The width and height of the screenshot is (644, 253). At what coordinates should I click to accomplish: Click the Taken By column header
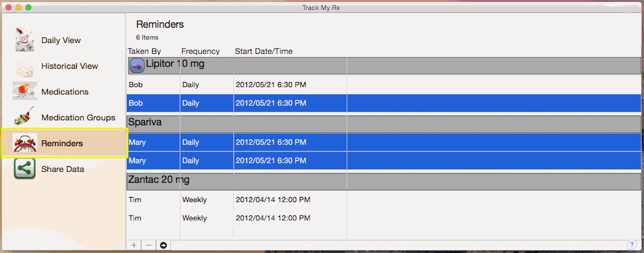[144, 51]
